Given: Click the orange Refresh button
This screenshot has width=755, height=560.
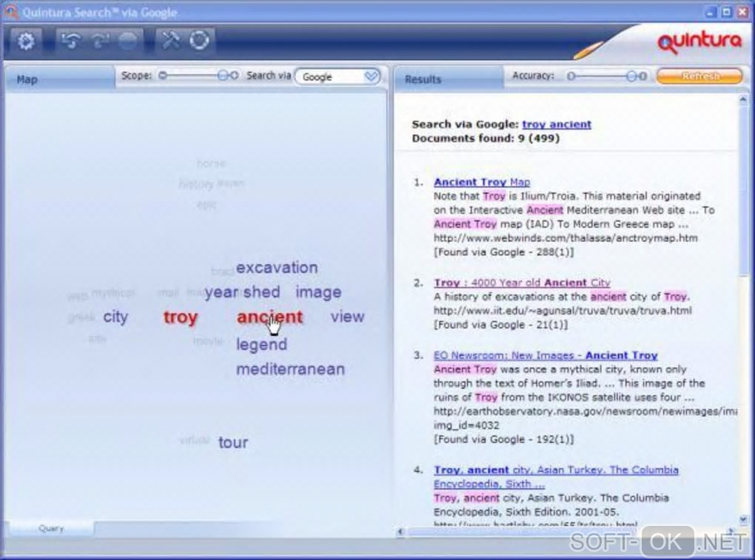Looking at the screenshot, I should [x=699, y=76].
